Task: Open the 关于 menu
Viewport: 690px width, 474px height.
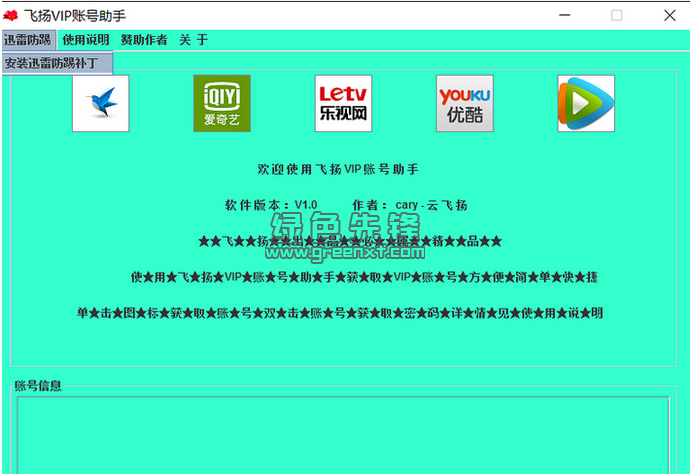Action: click(194, 40)
